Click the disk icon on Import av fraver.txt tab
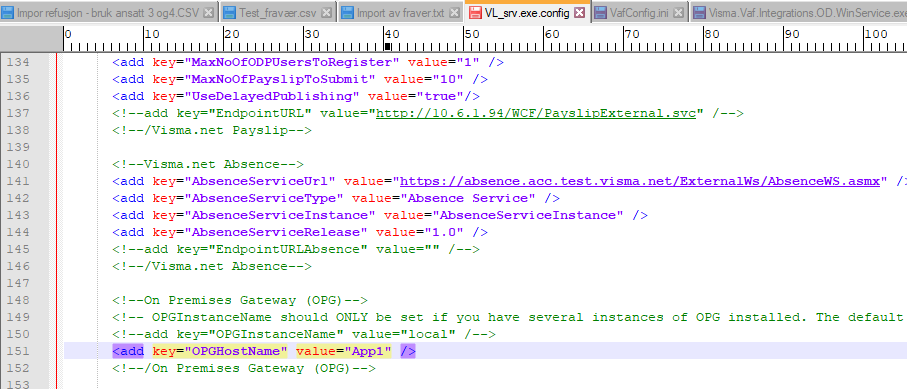Viewport: 907px width, 389px height. point(347,12)
